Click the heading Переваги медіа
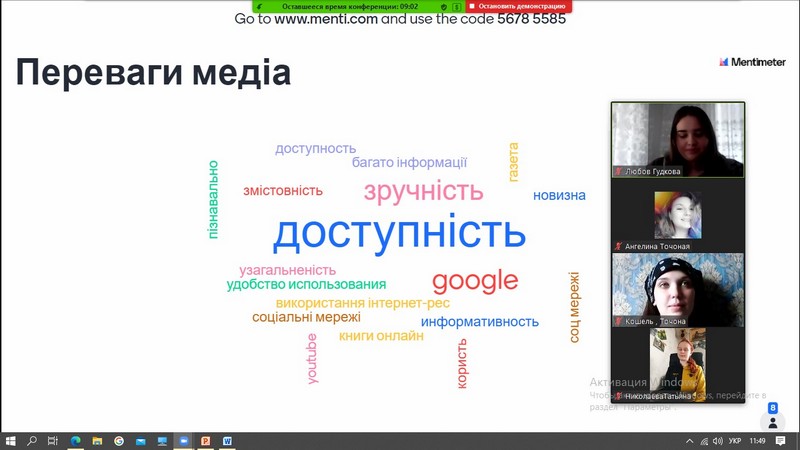Image resolution: width=800 pixels, height=450 pixels. pyautogui.click(x=154, y=72)
